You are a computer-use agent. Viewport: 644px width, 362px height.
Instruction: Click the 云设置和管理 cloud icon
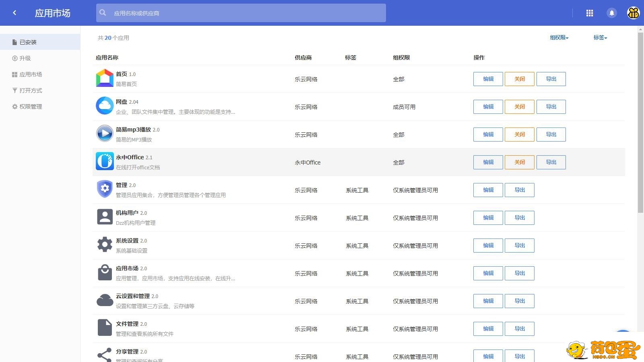click(105, 300)
